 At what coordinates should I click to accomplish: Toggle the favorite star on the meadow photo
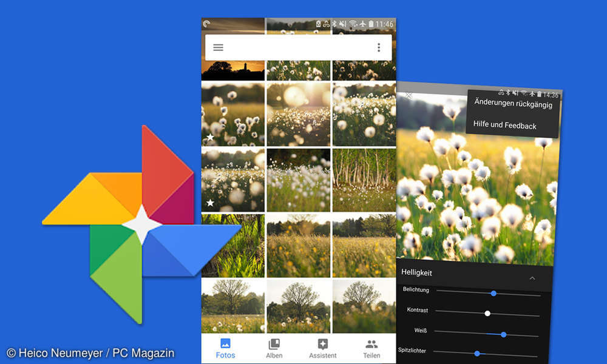coord(209,202)
